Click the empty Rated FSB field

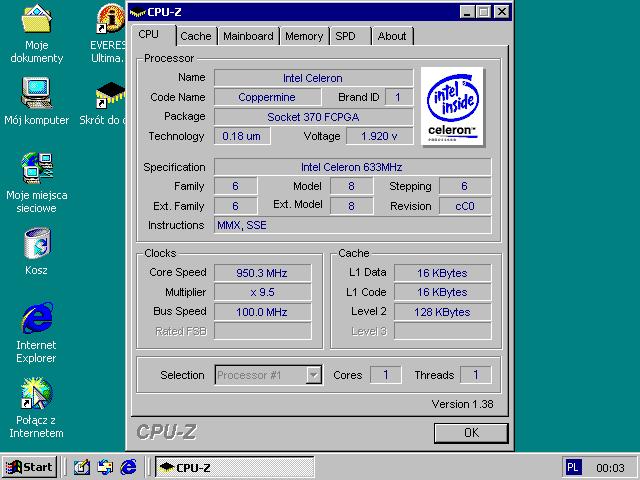pos(262,331)
